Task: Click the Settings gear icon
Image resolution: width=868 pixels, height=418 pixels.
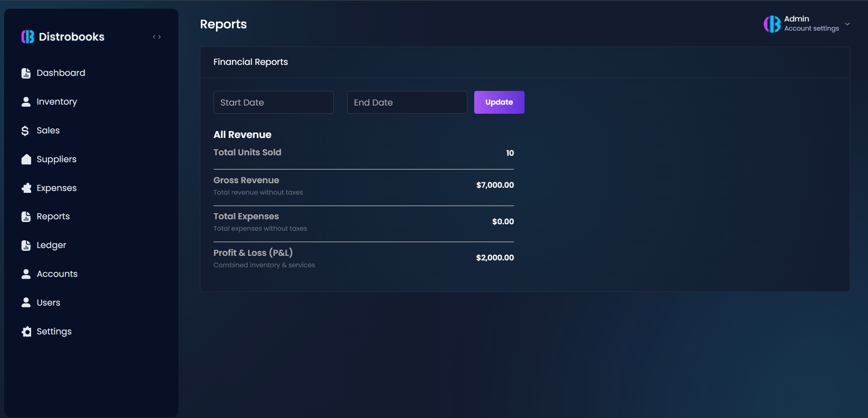Action: [x=27, y=332]
